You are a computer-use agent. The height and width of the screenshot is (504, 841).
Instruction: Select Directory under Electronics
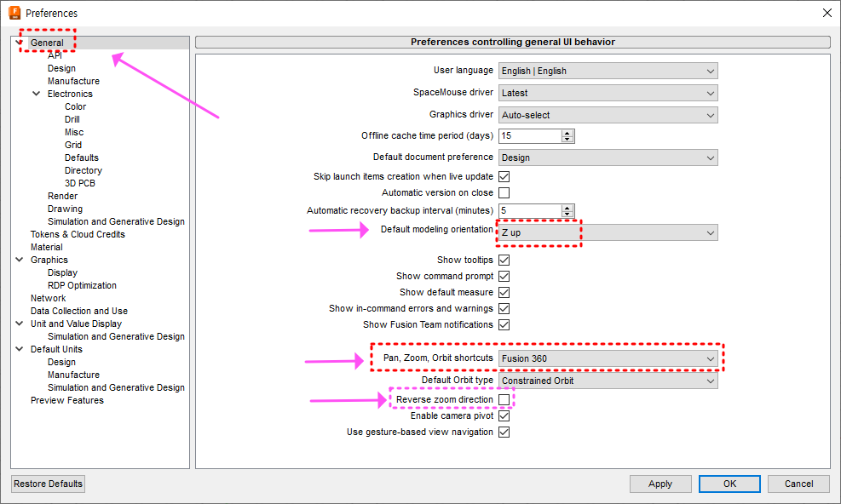coord(84,170)
